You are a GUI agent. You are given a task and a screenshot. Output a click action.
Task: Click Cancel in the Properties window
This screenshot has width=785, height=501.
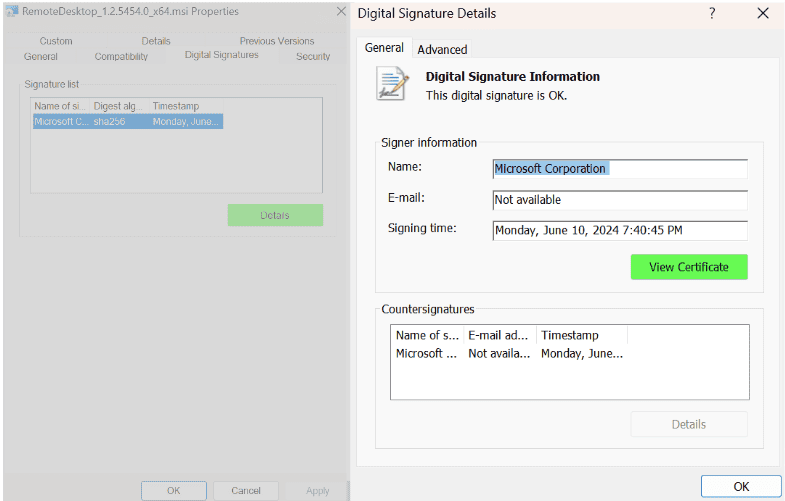pos(246,490)
